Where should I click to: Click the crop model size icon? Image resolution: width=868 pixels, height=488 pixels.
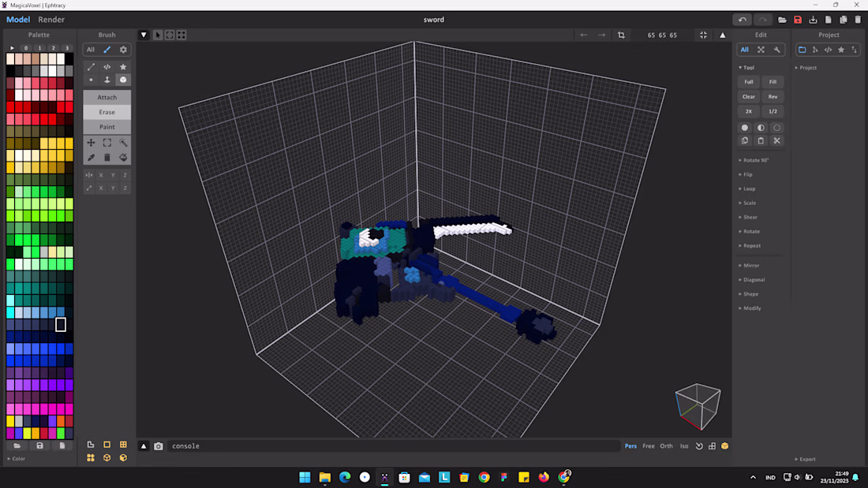point(621,35)
